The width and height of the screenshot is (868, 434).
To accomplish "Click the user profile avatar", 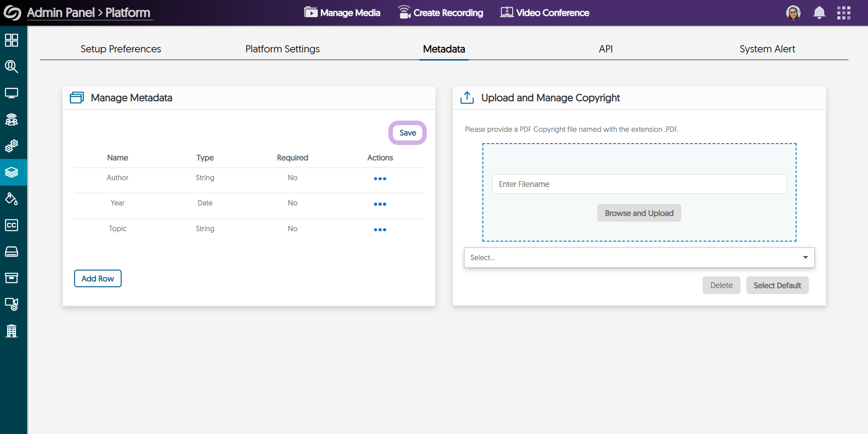I will (793, 13).
